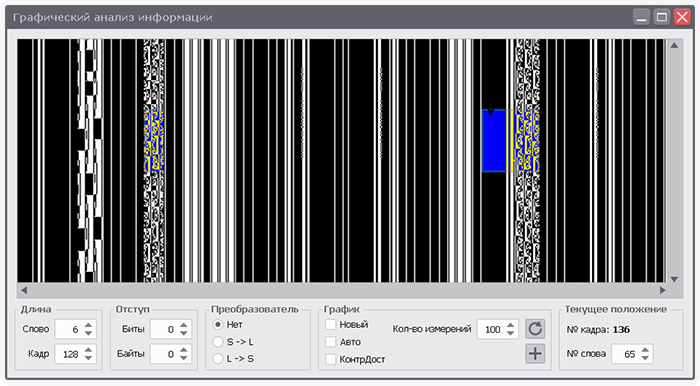Minimize the analysis window
The width and height of the screenshot is (700, 386).
tap(642, 17)
